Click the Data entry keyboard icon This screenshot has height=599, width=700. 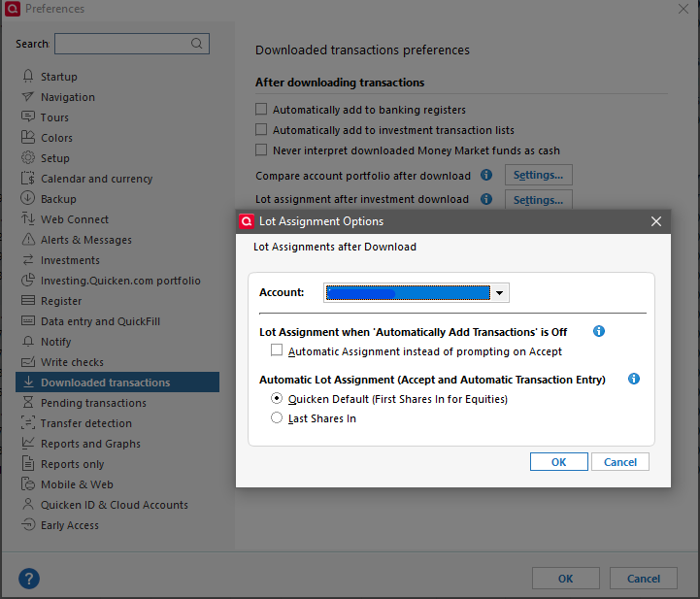[x=28, y=321]
